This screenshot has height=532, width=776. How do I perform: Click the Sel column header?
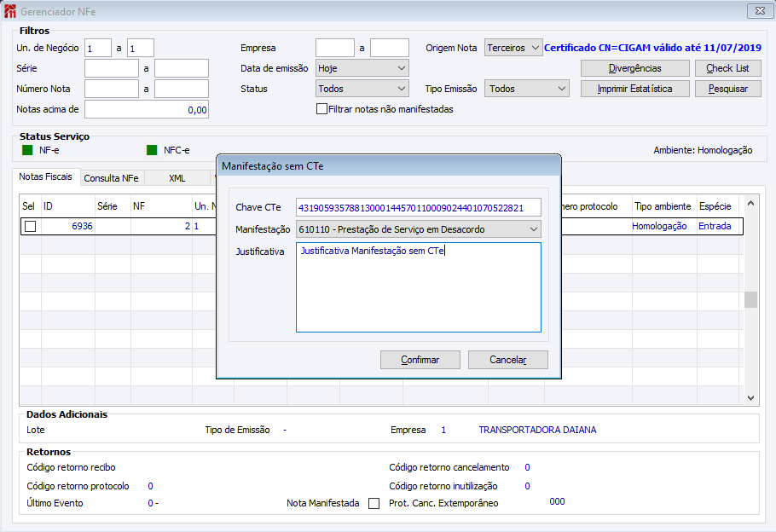(x=30, y=205)
